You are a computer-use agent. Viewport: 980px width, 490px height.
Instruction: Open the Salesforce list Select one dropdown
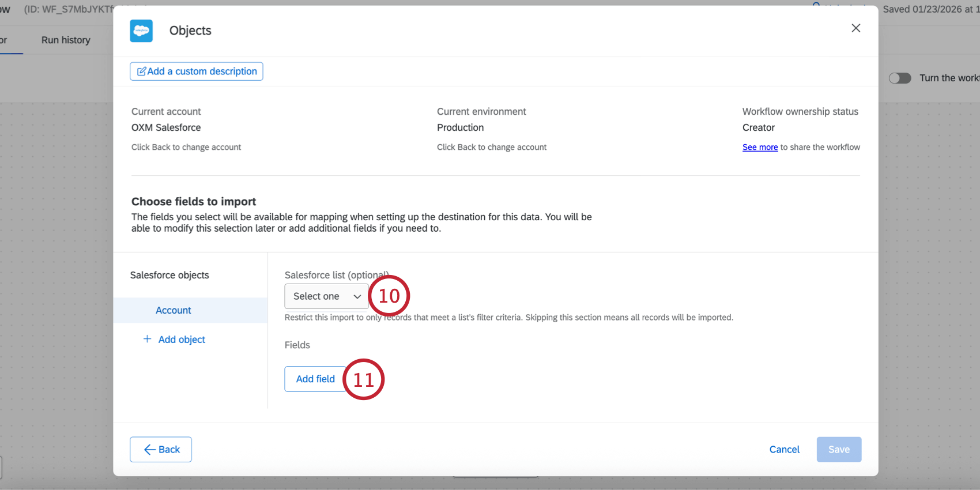(x=326, y=296)
